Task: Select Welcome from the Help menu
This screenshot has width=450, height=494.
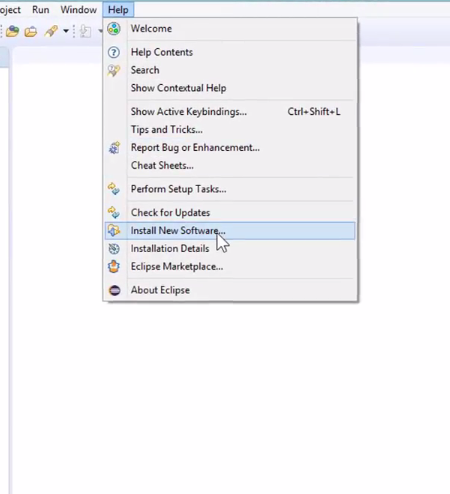Action: pos(230,29)
